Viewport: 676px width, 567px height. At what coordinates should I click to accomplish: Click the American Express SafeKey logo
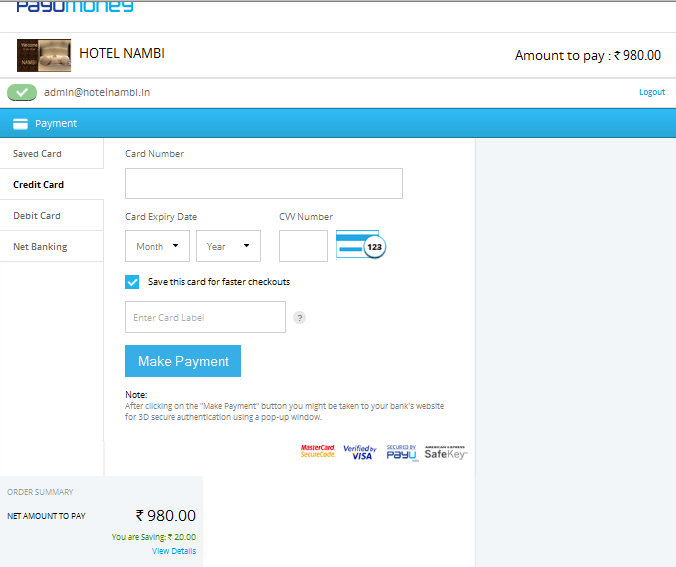coord(446,452)
